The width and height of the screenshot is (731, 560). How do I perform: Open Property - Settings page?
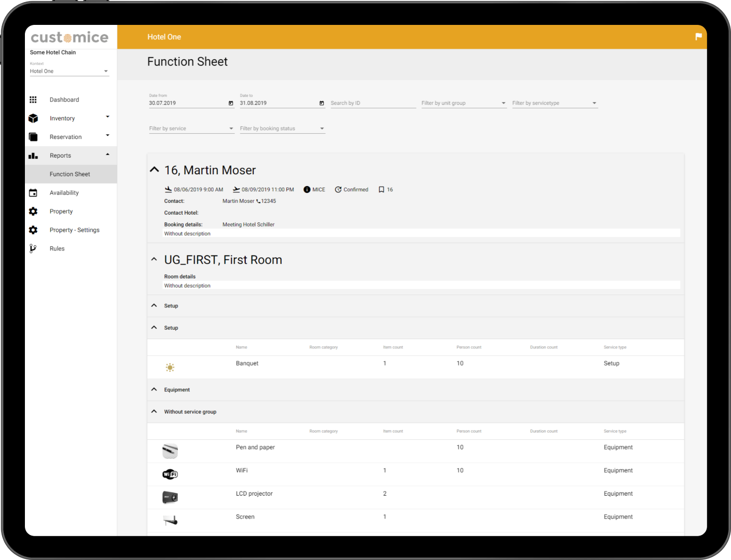tap(74, 230)
